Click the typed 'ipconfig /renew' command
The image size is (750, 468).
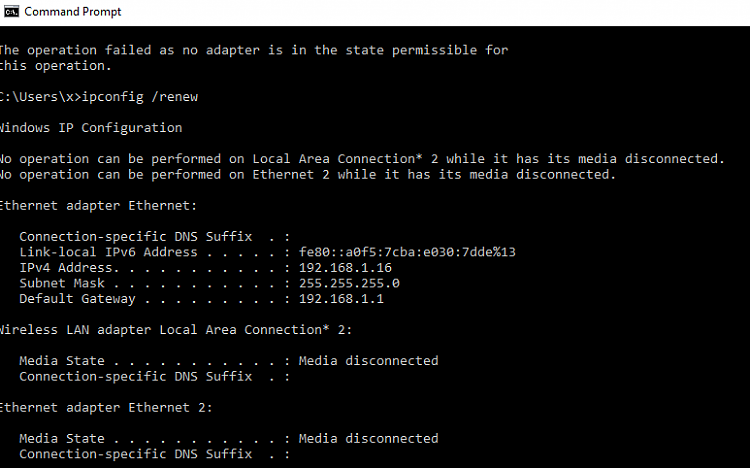point(140,97)
